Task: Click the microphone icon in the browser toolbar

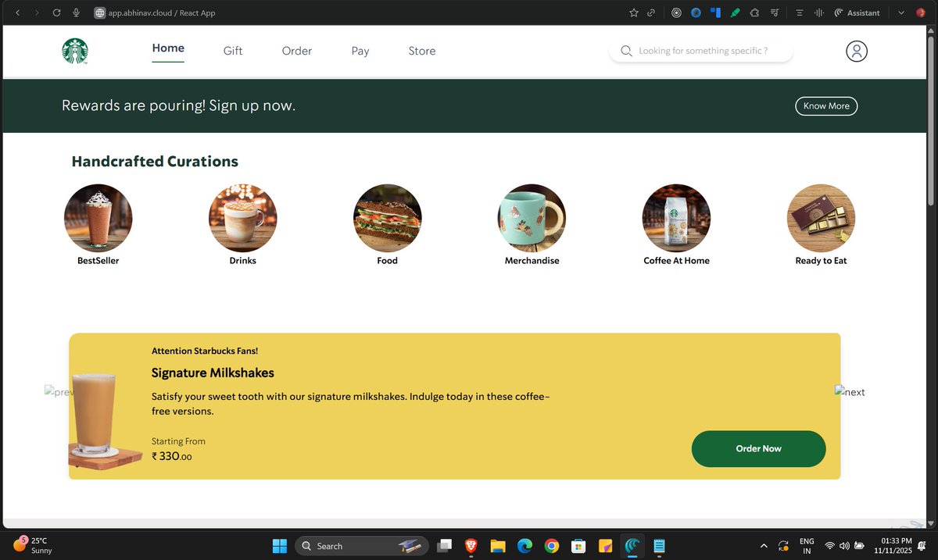Action: pos(76,12)
